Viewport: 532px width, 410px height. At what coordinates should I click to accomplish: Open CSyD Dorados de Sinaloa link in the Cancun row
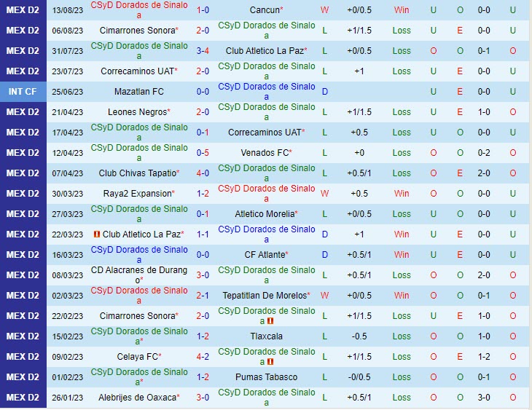(138, 10)
